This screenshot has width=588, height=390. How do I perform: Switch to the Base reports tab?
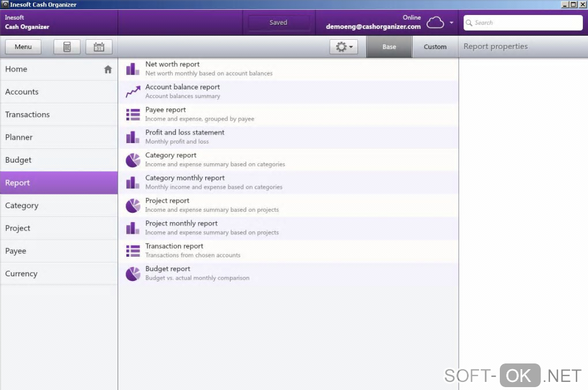[389, 47]
